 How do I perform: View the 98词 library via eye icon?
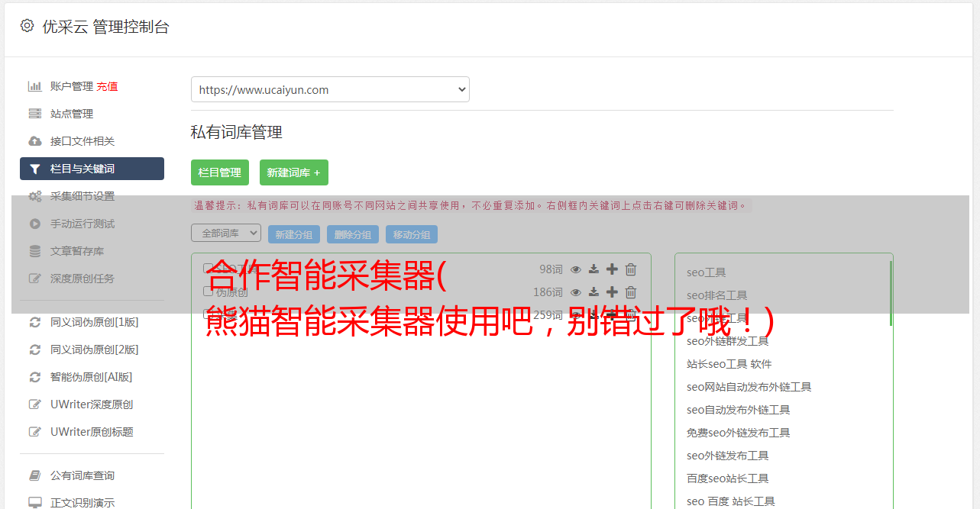pos(576,269)
